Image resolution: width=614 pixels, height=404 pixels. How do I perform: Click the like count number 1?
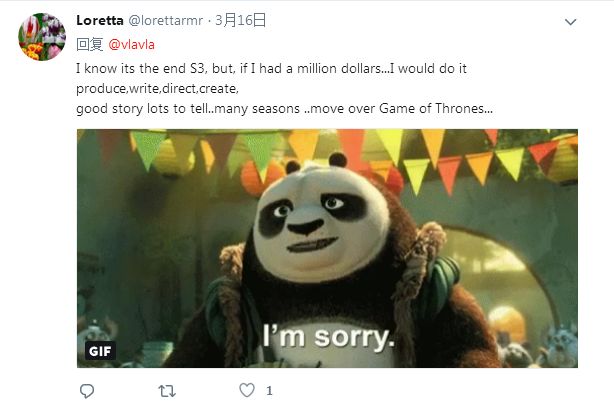click(x=269, y=391)
